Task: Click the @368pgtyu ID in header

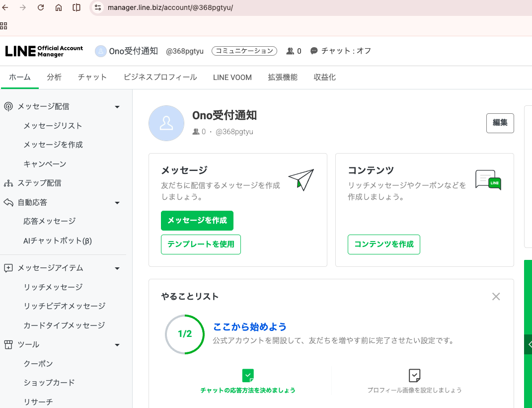Action: (185, 51)
